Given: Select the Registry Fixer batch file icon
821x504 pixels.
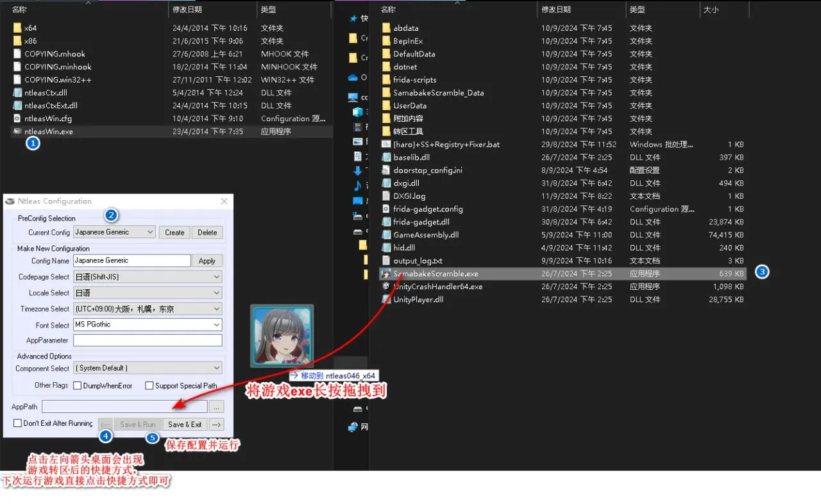Looking at the screenshot, I should click(386, 144).
